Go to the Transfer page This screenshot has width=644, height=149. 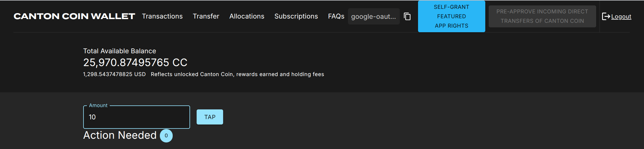pyautogui.click(x=206, y=16)
